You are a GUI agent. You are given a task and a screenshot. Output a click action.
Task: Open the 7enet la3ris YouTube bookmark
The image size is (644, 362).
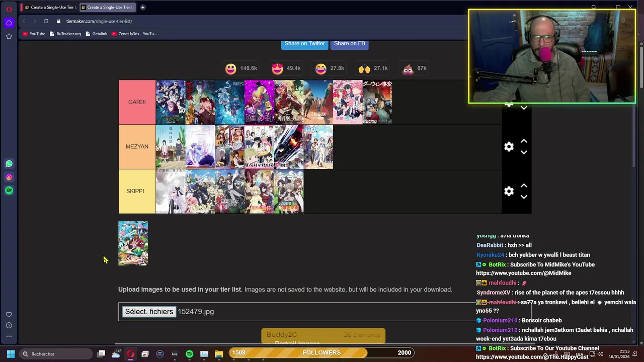[x=134, y=34]
